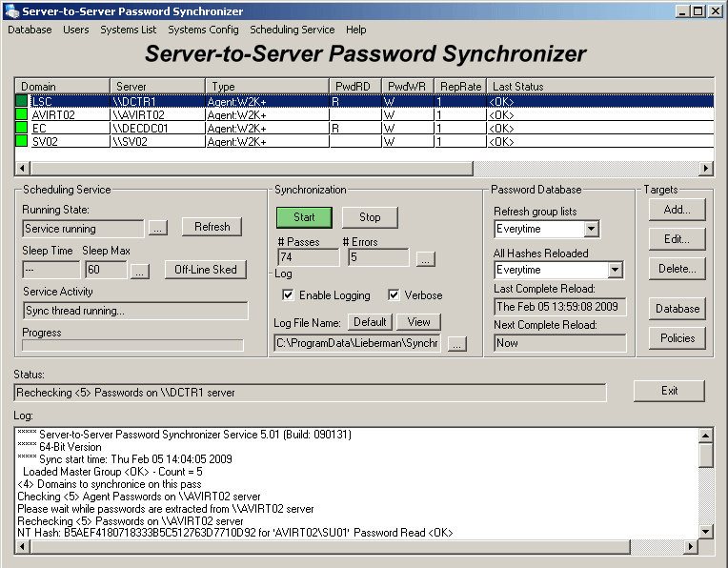
Task: Click the log vertical scroll down arrow
Action: [x=706, y=532]
